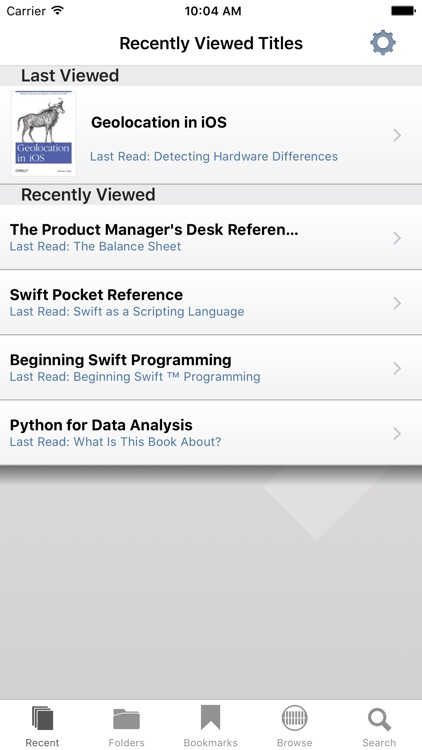This screenshot has width=422, height=750.
Task: Open The Product Manager's Desk Reference title
Action: tap(154, 230)
